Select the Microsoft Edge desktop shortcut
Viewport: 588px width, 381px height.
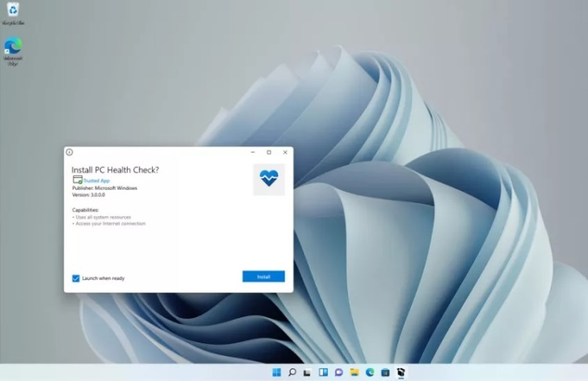coord(13,47)
